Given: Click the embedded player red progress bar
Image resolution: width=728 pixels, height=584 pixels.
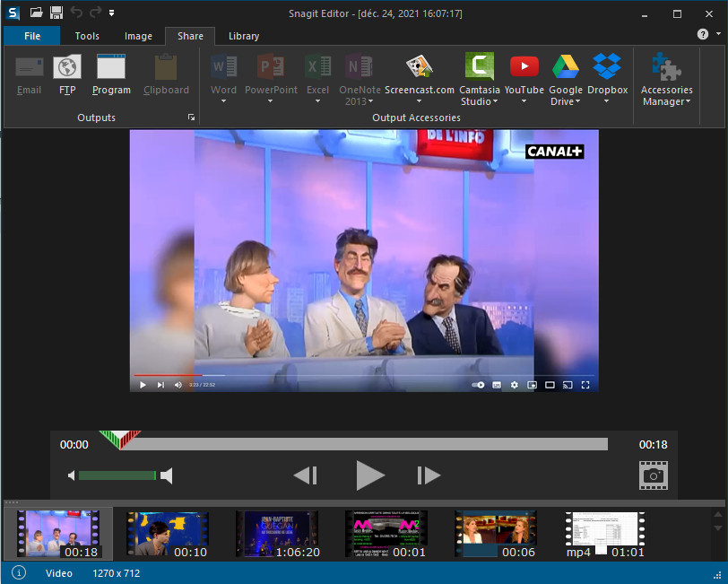Looking at the screenshot, I should (x=168, y=374).
